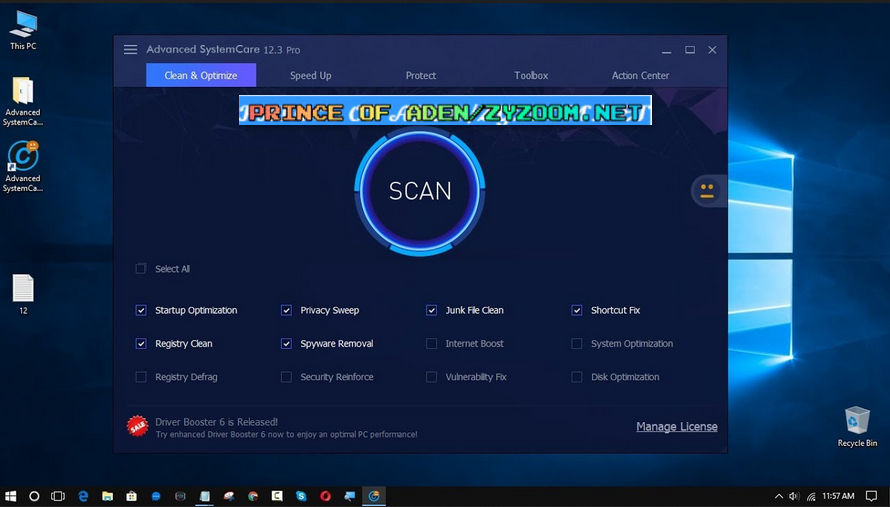Open Task View on the taskbar
Viewport: 890px width, 507px height.
point(58,496)
